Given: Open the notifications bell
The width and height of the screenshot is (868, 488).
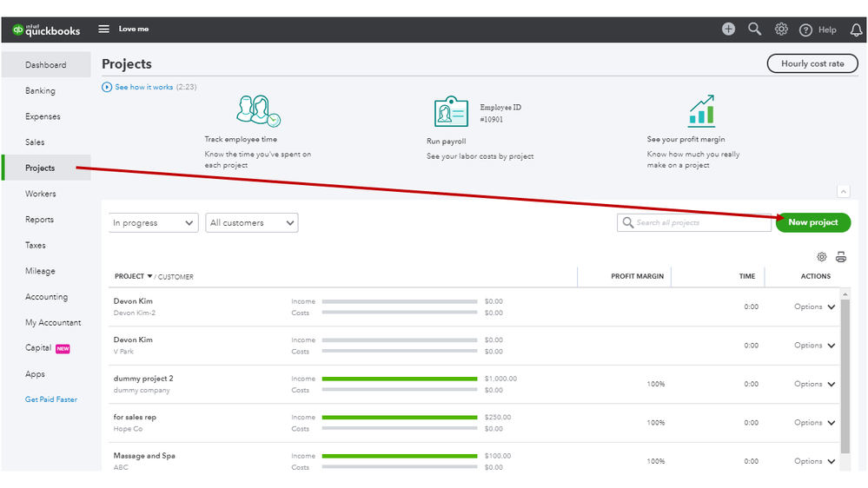Looking at the screenshot, I should [x=857, y=30].
